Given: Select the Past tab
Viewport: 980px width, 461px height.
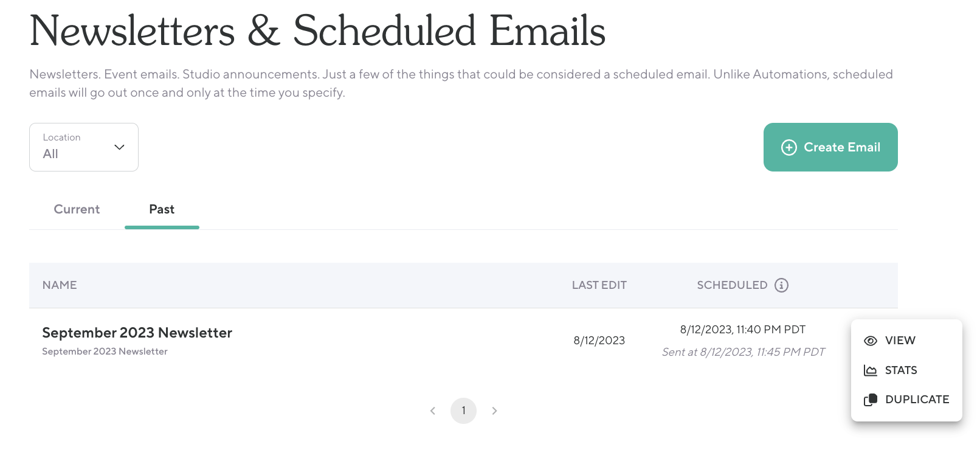Looking at the screenshot, I should click(162, 209).
